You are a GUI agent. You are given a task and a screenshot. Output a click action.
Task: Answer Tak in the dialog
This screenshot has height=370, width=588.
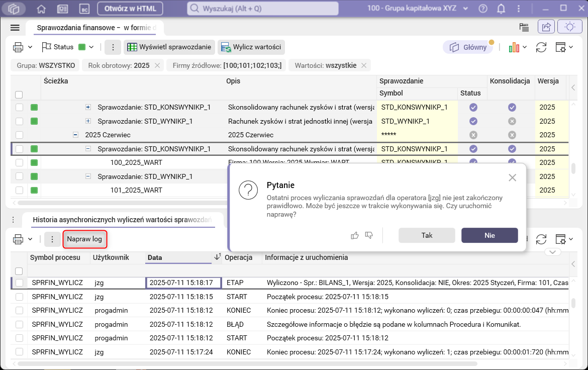point(427,235)
